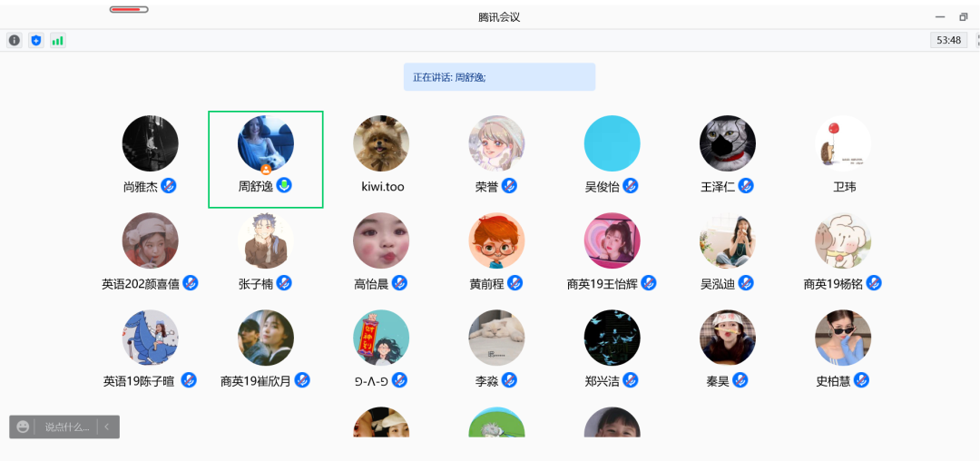Image resolution: width=980 pixels, height=461 pixels.
Task: Click participant name 商英19王怡辉
Action: (x=602, y=284)
